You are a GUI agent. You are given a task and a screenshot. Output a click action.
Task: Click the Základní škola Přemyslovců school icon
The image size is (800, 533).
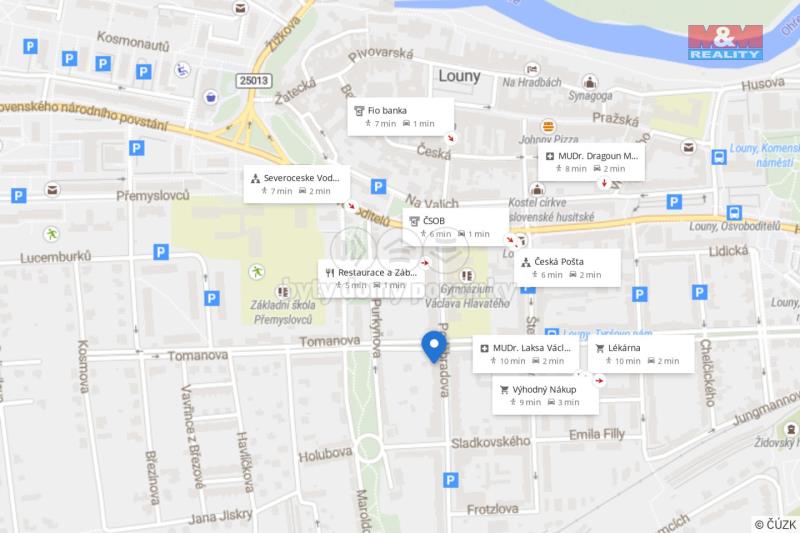point(282,292)
